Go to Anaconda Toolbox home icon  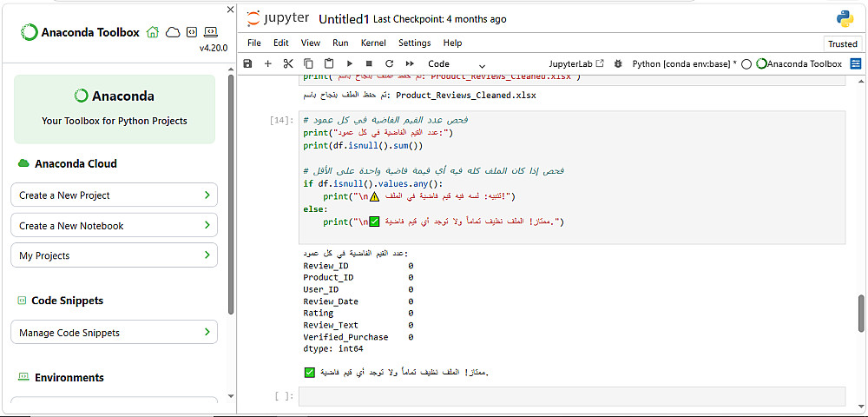pyautogui.click(x=152, y=32)
